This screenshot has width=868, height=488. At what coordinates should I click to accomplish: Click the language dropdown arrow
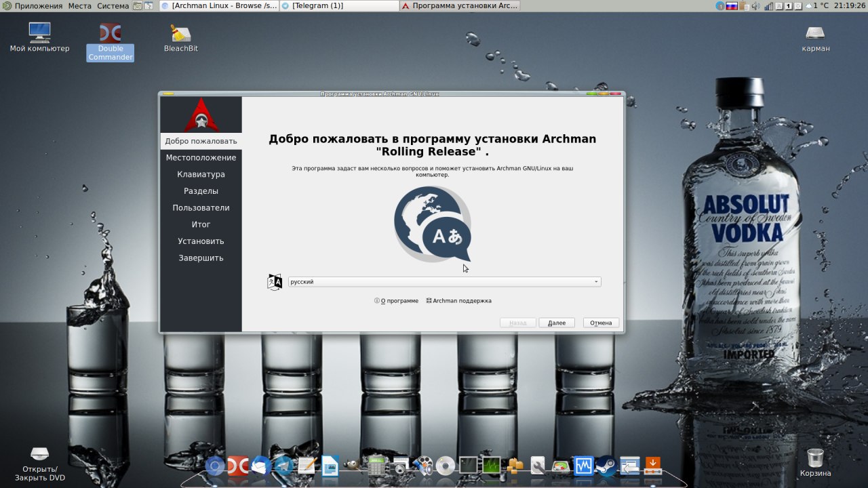pyautogui.click(x=596, y=282)
